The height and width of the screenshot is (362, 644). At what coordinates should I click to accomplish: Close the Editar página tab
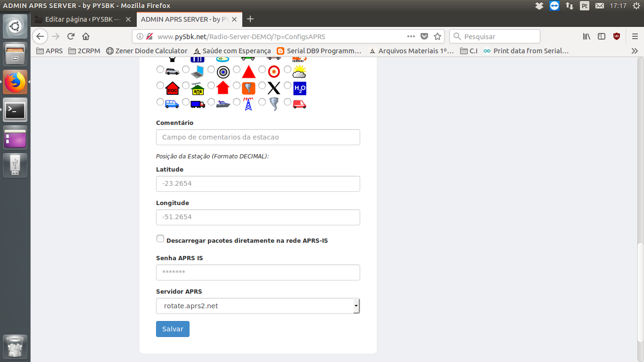(x=128, y=19)
